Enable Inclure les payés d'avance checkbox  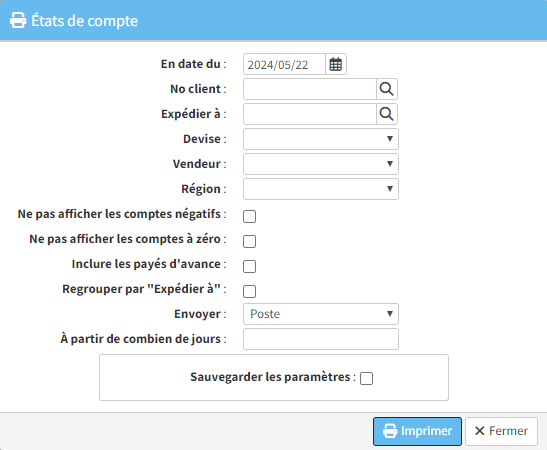249,267
